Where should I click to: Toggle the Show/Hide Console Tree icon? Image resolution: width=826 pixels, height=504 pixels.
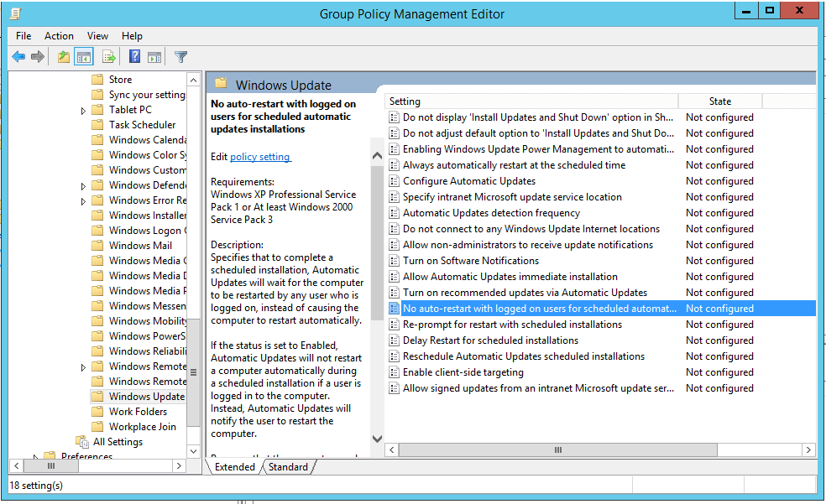pyautogui.click(x=84, y=57)
